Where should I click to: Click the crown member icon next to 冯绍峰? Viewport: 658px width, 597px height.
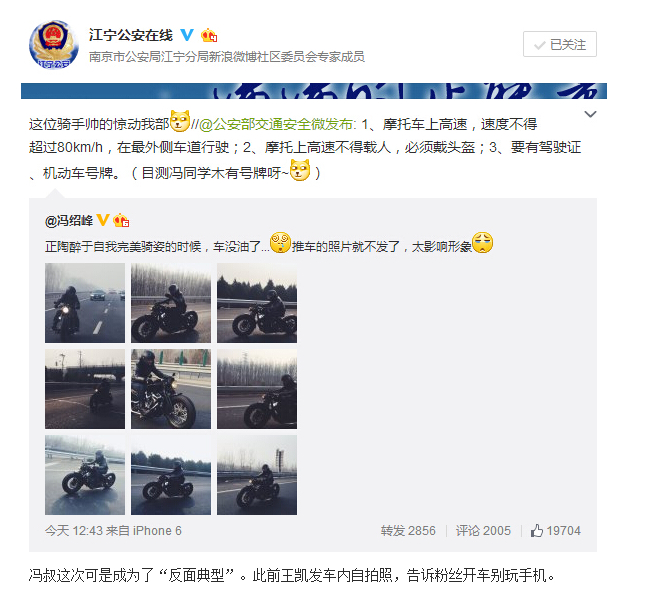click(121, 220)
